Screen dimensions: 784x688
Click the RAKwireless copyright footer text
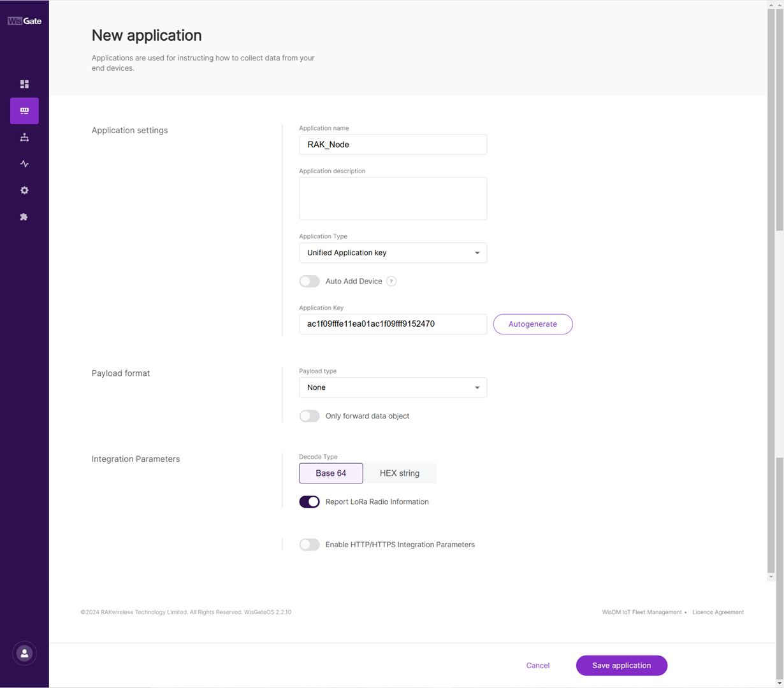point(185,612)
